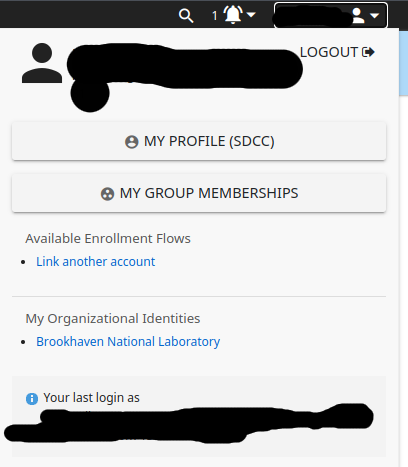Click the user silhouette icon in top bar

coord(358,15)
